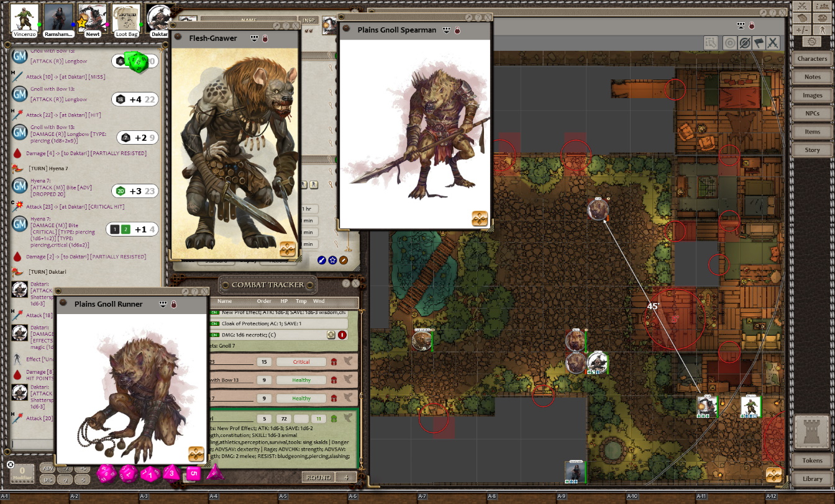The width and height of the screenshot is (835, 504).
Task: Click target icon on necrotic effect row
Action: tap(331, 335)
